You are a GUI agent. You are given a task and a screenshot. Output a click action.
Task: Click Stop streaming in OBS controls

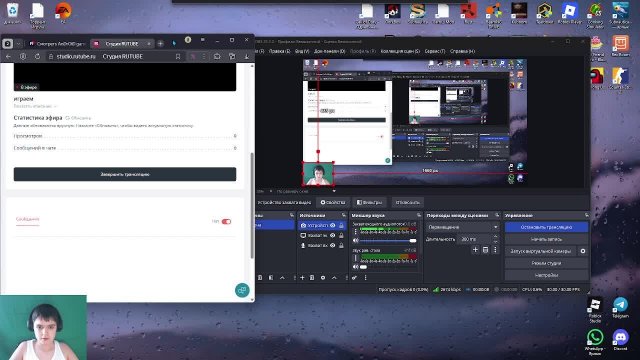click(x=546, y=227)
